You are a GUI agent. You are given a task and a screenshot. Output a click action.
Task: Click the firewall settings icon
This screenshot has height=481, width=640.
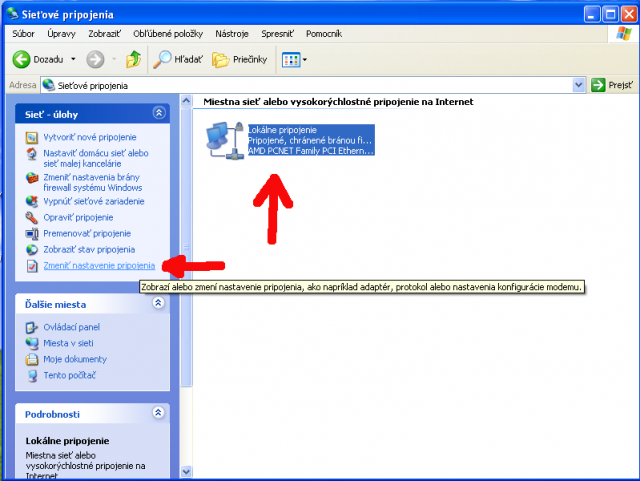pyautogui.click(x=32, y=178)
